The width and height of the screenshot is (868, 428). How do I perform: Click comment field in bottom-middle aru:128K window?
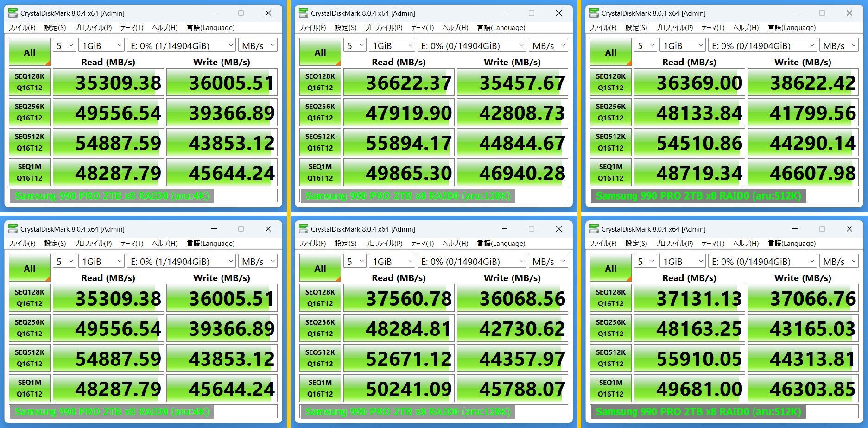pos(434,411)
